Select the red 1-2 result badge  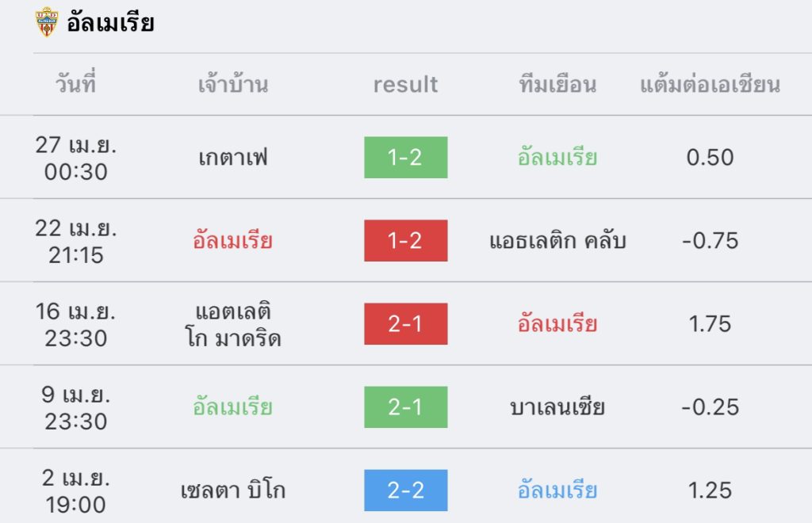[405, 241]
